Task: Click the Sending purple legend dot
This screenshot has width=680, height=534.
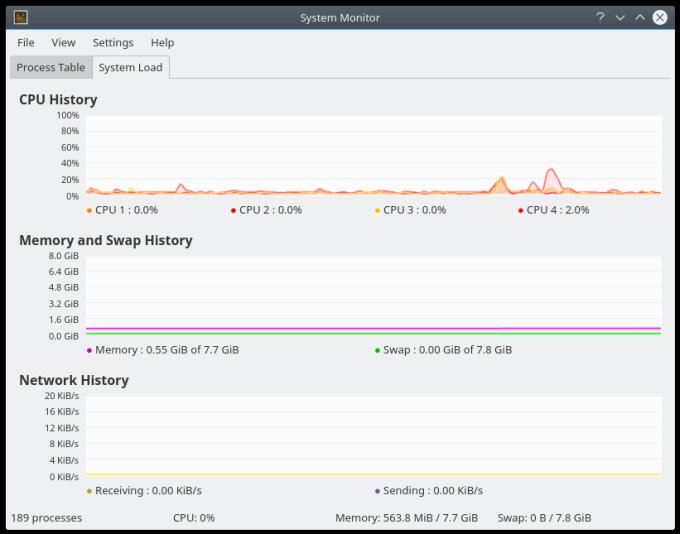Action: click(x=377, y=491)
